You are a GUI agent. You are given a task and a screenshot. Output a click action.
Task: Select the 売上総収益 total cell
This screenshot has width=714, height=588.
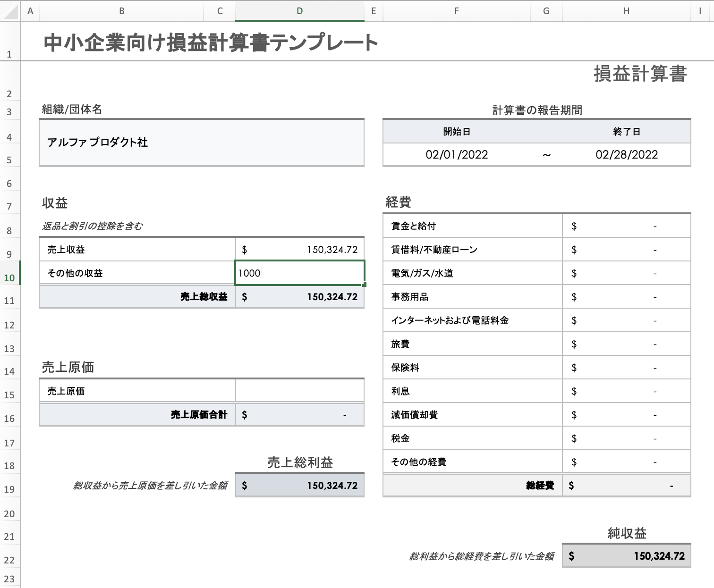[x=300, y=296]
